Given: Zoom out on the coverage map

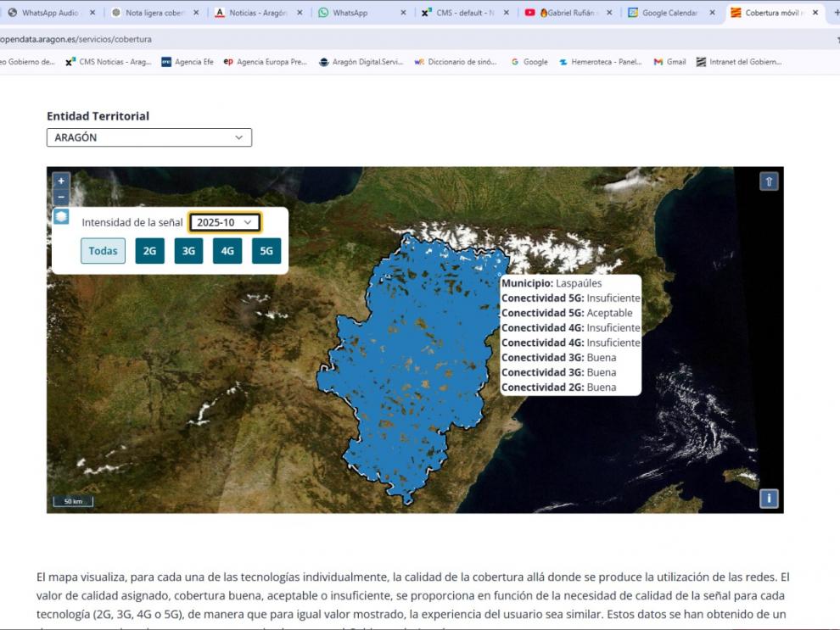Looking at the screenshot, I should pos(60,197).
